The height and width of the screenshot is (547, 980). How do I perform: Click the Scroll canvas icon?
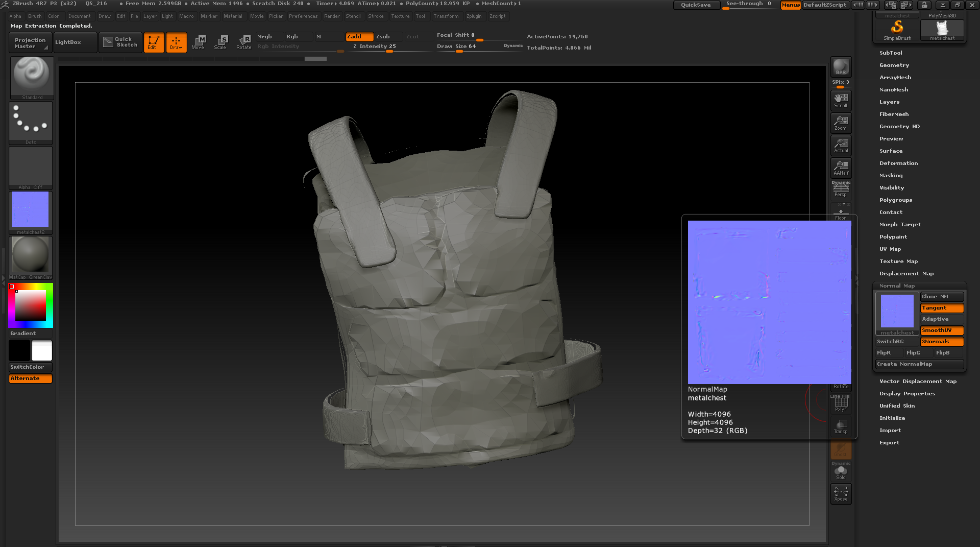[841, 100]
